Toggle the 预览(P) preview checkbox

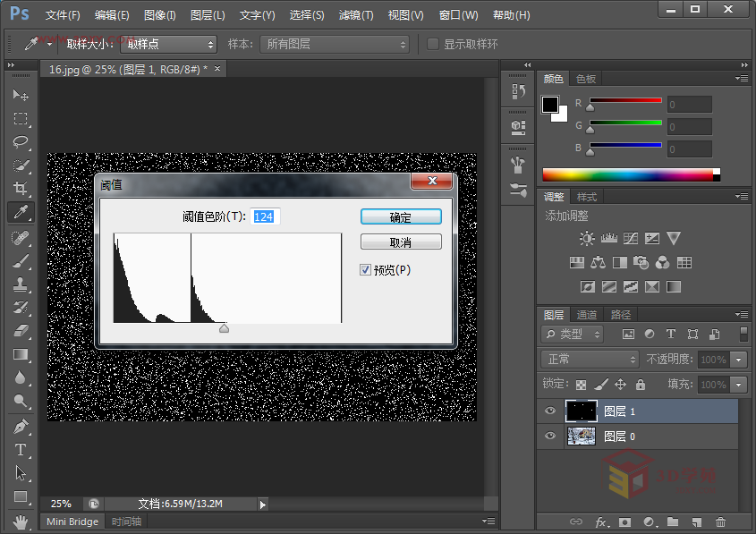(x=365, y=270)
